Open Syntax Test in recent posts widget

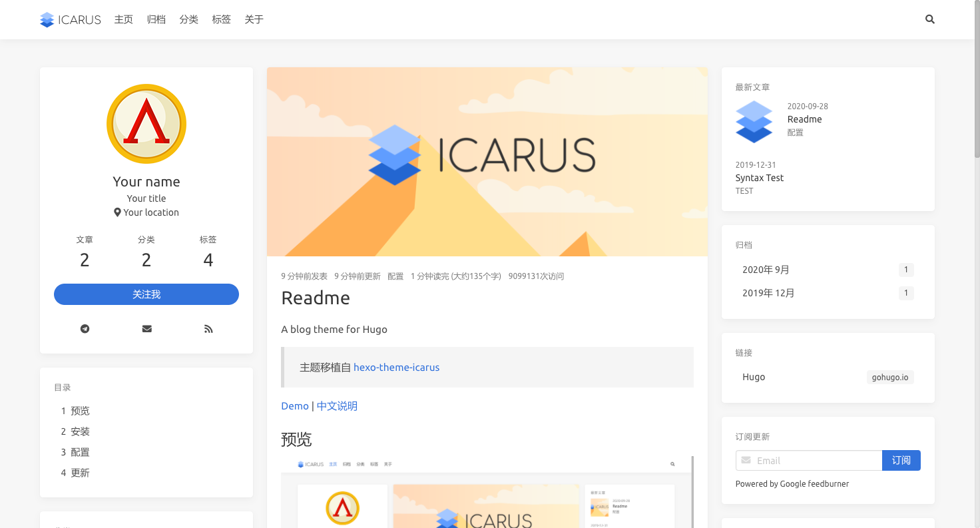[x=760, y=178]
